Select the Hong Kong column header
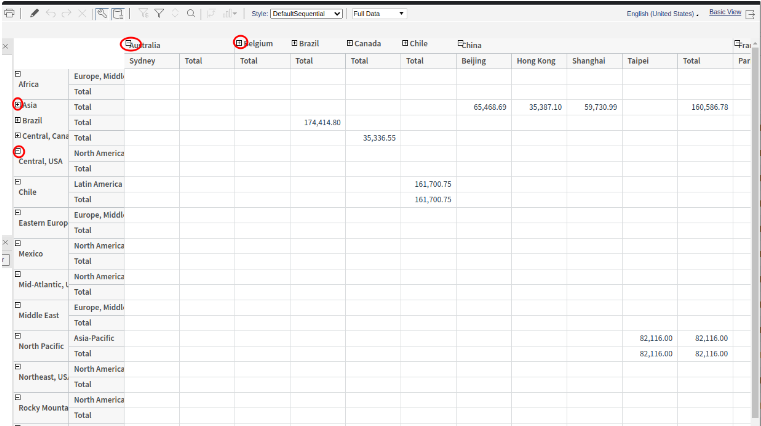The width and height of the screenshot is (761, 426). pyautogui.click(x=539, y=61)
